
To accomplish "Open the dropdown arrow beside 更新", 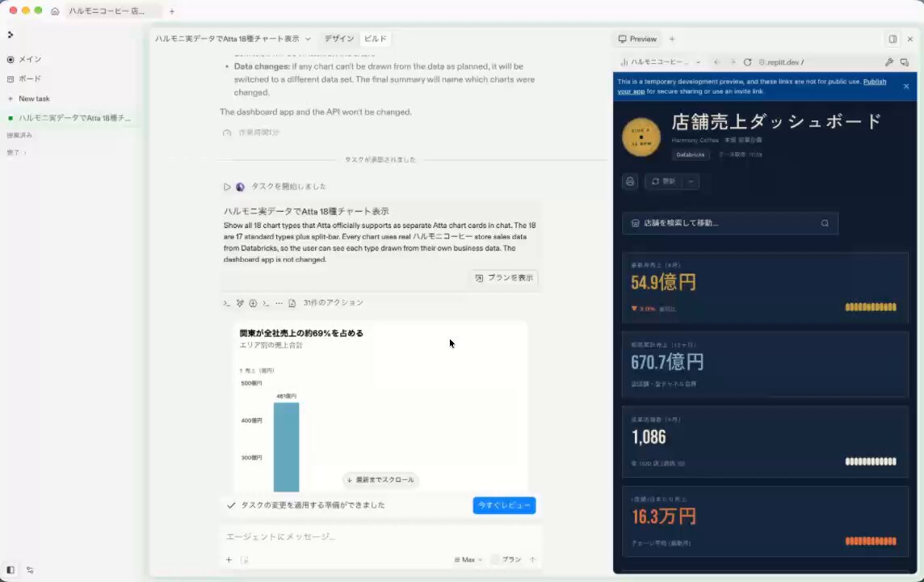I will (x=691, y=181).
